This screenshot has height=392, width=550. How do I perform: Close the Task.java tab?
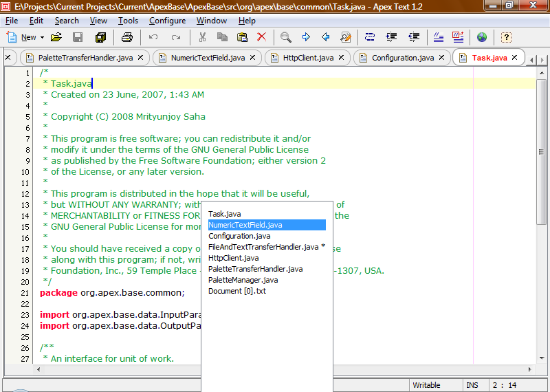514,58
